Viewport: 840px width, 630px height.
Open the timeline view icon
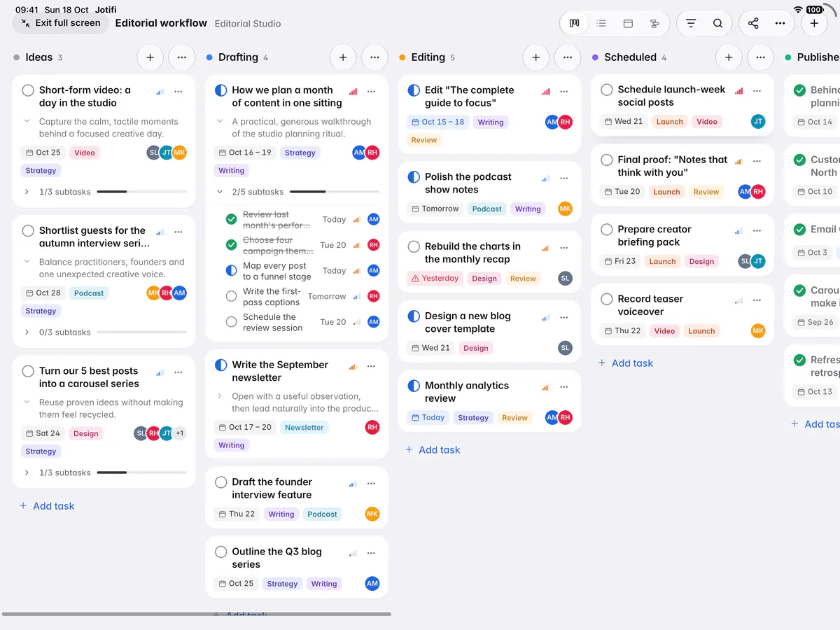click(654, 23)
